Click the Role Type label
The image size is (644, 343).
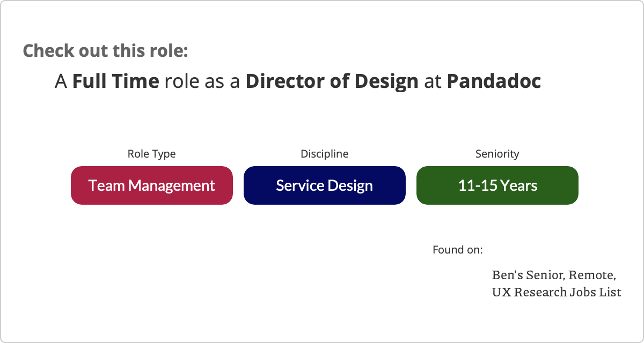pos(151,154)
